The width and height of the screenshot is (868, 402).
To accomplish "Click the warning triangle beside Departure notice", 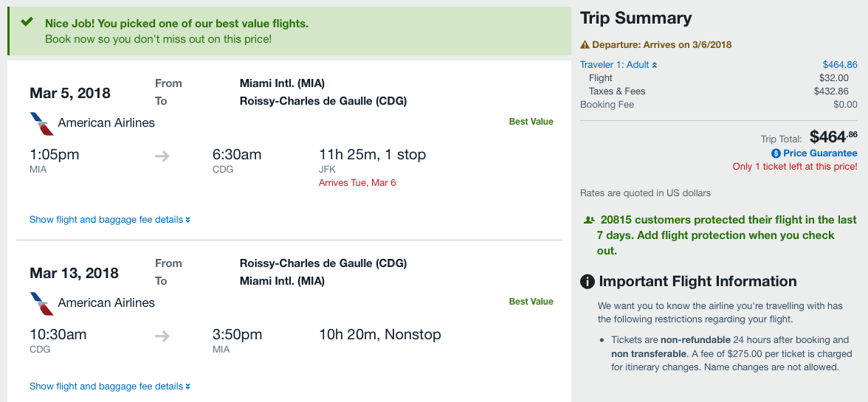I will [x=585, y=45].
